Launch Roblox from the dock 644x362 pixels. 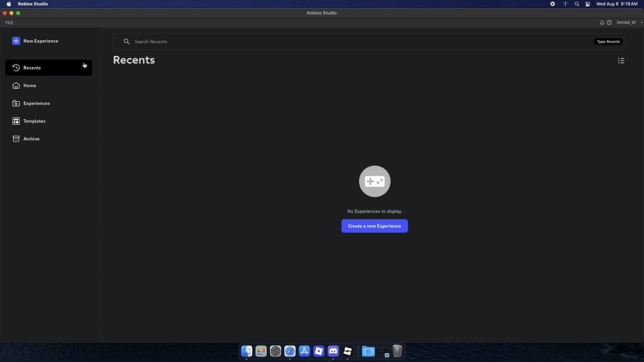coord(319,351)
